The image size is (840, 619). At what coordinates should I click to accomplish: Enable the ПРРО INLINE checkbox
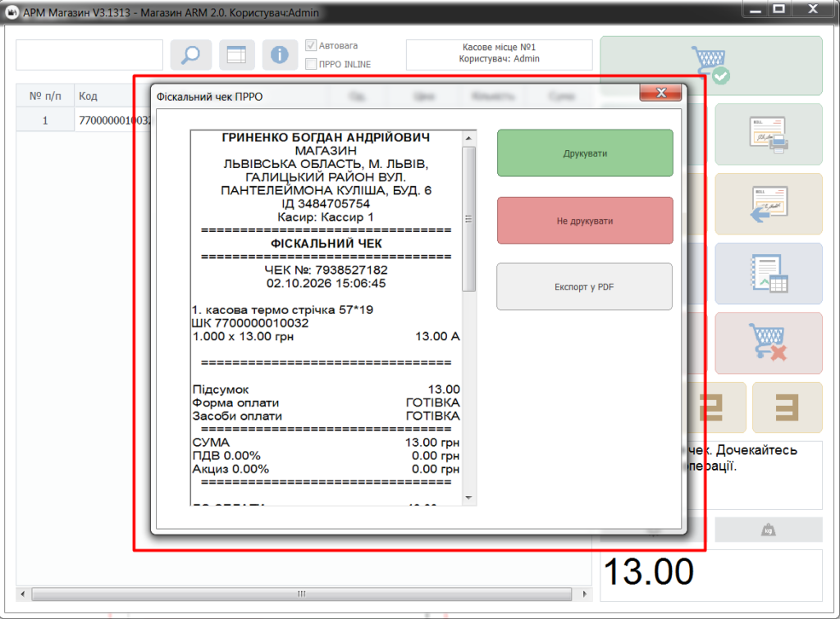coord(311,64)
